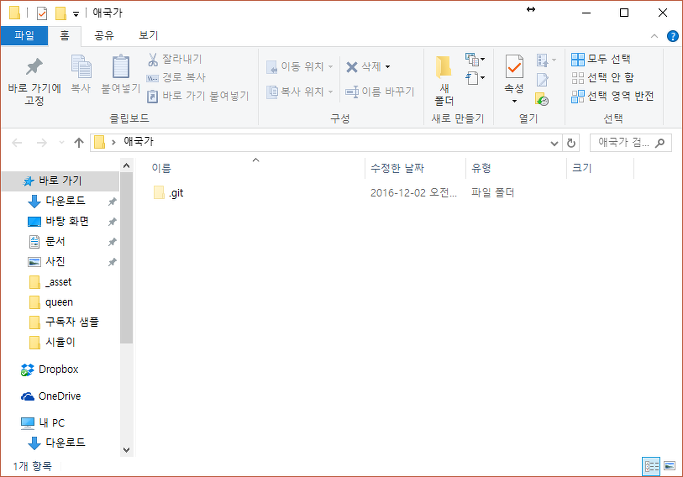The image size is (683, 477).
Task: Click the 복사 (Copy) ribbon icon
Action: pos(81,68)
